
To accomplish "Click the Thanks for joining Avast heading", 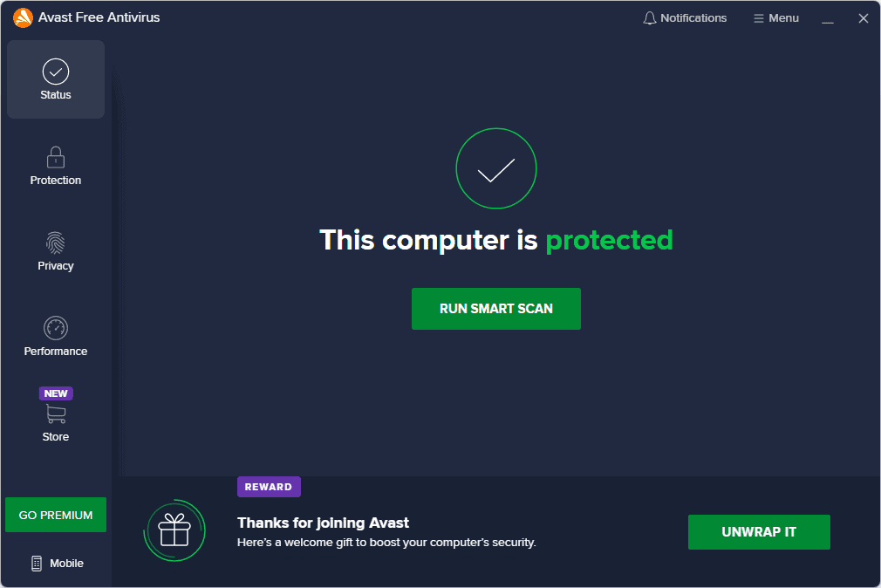I will tap(323, 523).
